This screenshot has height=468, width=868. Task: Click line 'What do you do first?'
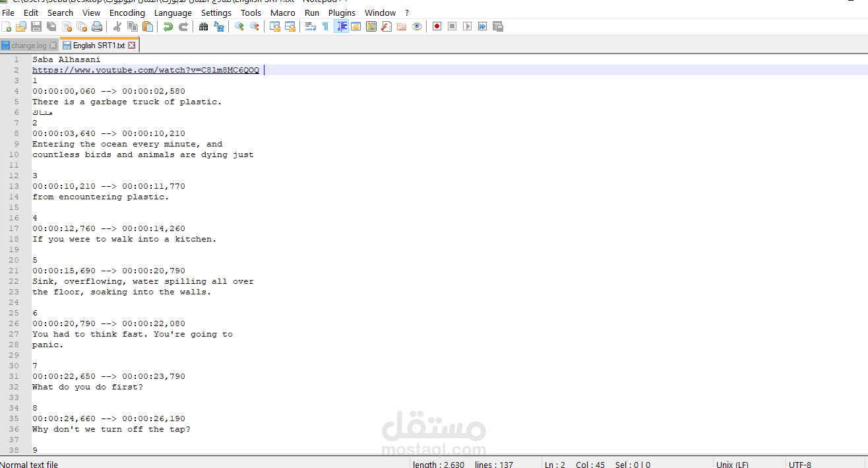tap(88, 387)
